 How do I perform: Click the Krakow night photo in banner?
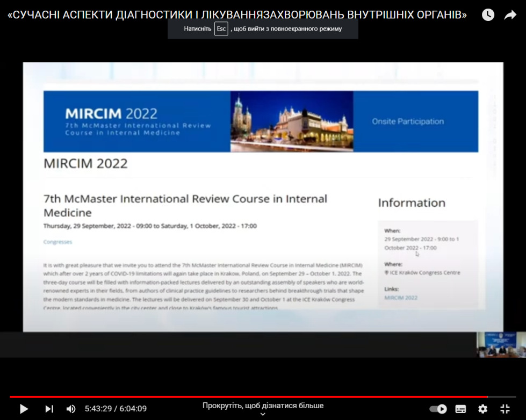coord(292,121)
